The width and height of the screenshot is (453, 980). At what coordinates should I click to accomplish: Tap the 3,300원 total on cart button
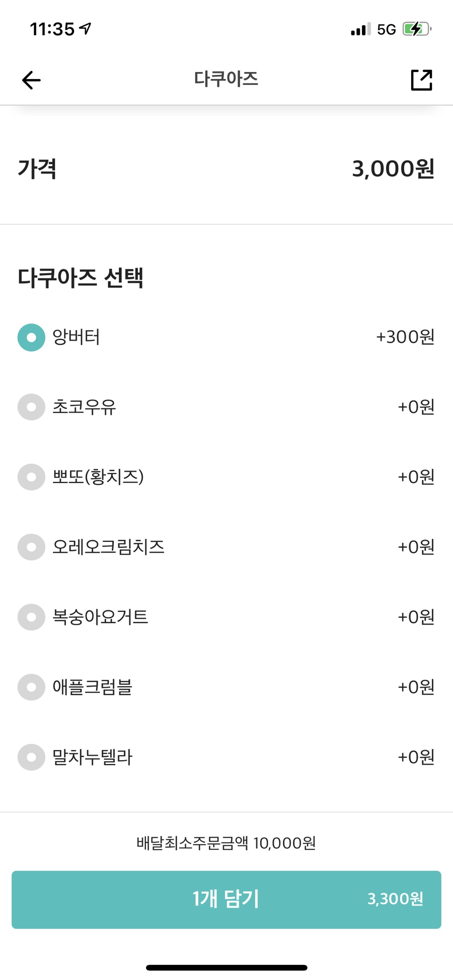[395, 899]
